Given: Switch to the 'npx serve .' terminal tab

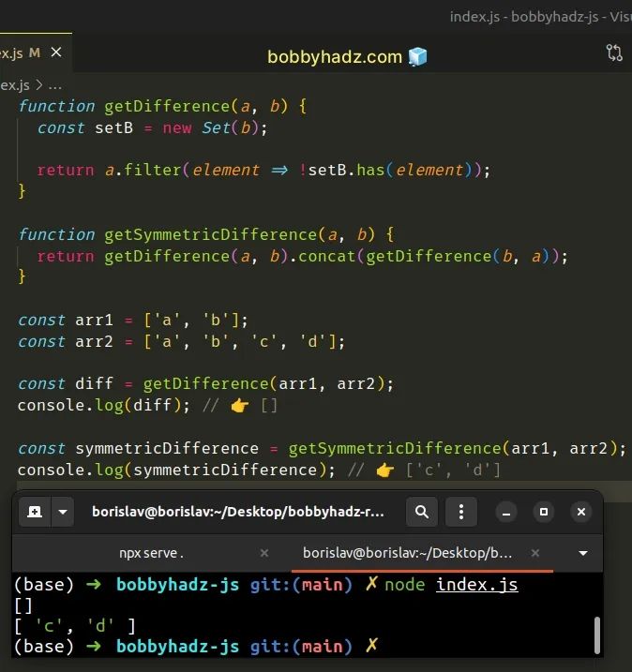Looking at the screenshot, I should pyautogui.click(x=151, y=553).
